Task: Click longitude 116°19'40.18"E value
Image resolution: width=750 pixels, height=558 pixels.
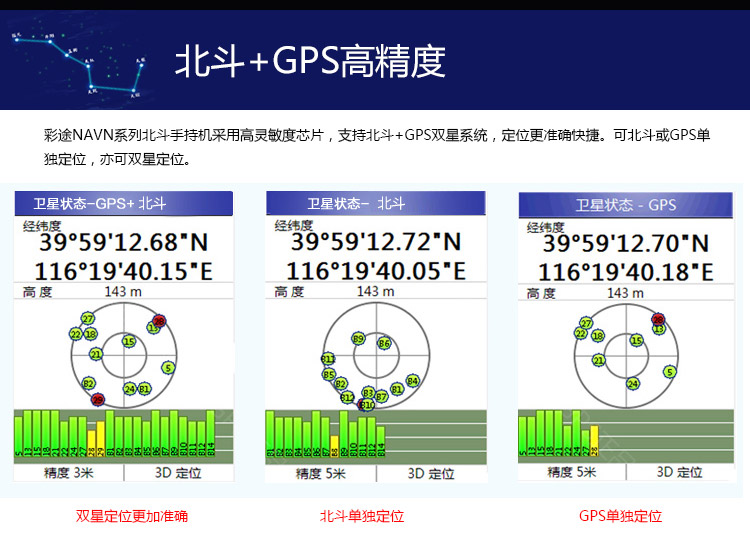Action: pos(626,273)
